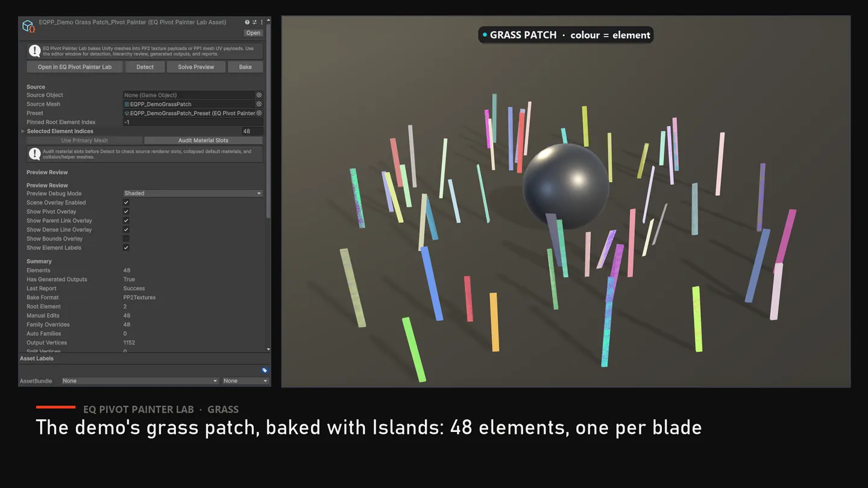Toggle the Scene Overlay Enabled checkbox
868x488 pixels.
[x=126, y=202]
